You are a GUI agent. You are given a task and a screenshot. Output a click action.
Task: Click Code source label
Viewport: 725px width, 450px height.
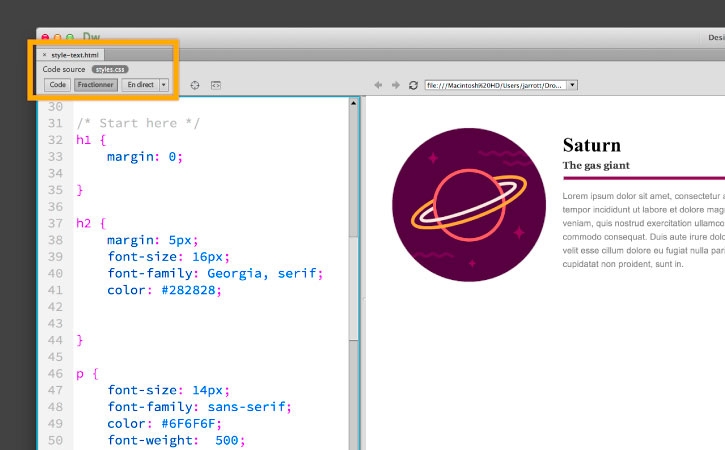64,69
